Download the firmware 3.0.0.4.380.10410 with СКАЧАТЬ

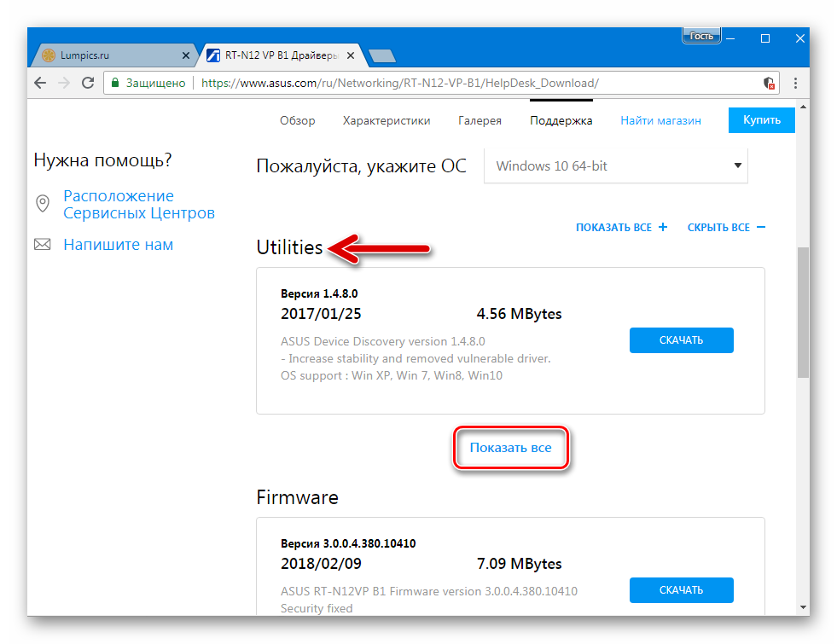pos(681,590)
